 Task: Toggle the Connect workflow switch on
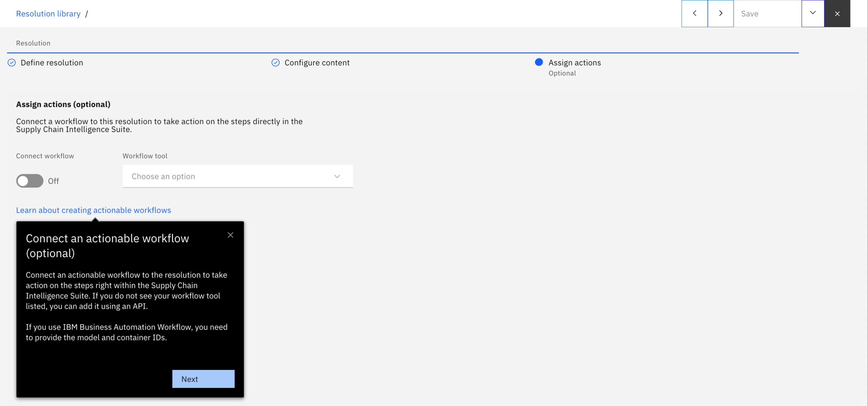pos(30,181)
